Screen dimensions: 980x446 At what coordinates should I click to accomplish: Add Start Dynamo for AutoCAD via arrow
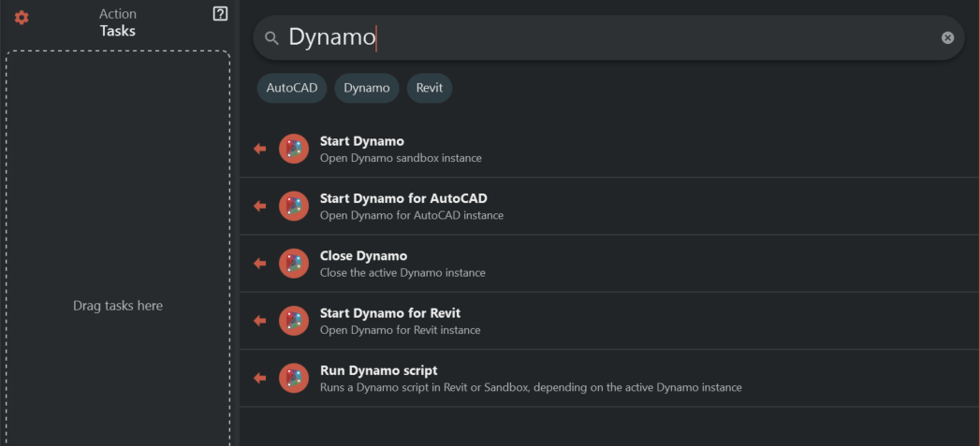[260, 206]
